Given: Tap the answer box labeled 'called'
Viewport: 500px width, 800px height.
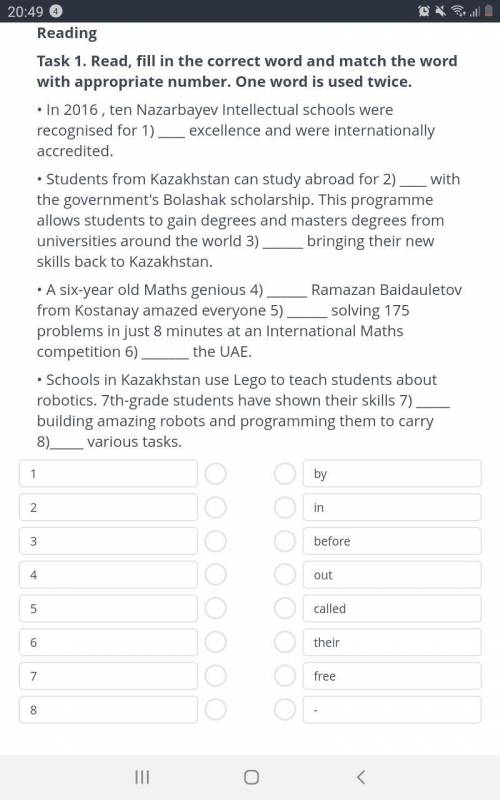Looking at the screenshot, I should click(x=392, y=608).
